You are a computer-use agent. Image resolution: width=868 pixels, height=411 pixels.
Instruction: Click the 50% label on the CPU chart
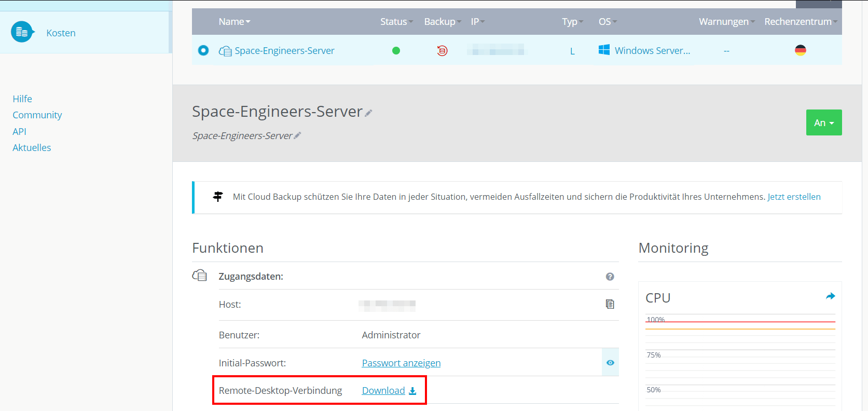(654, 390)
